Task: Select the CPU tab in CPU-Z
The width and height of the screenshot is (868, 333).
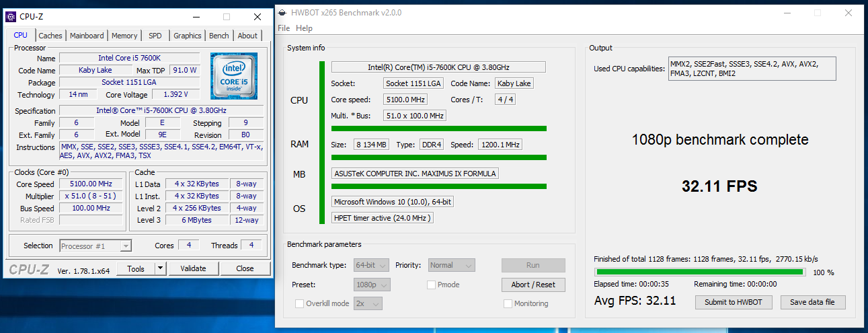Action: click(x=21, y=35)
